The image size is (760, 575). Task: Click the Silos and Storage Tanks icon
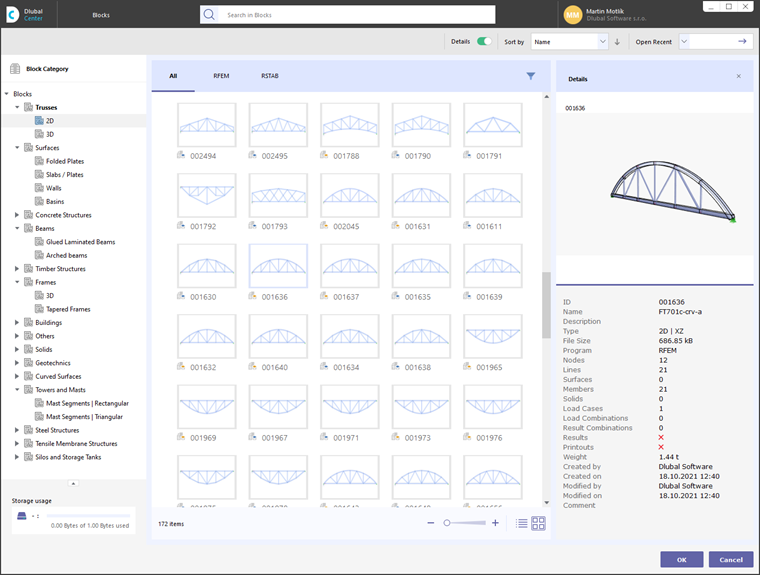29,457
